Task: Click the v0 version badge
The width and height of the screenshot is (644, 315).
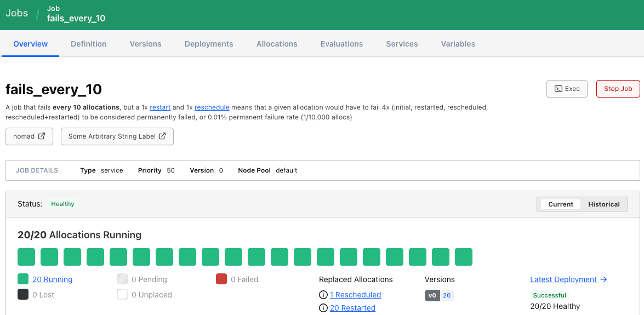Action: [x=432, y=295]
